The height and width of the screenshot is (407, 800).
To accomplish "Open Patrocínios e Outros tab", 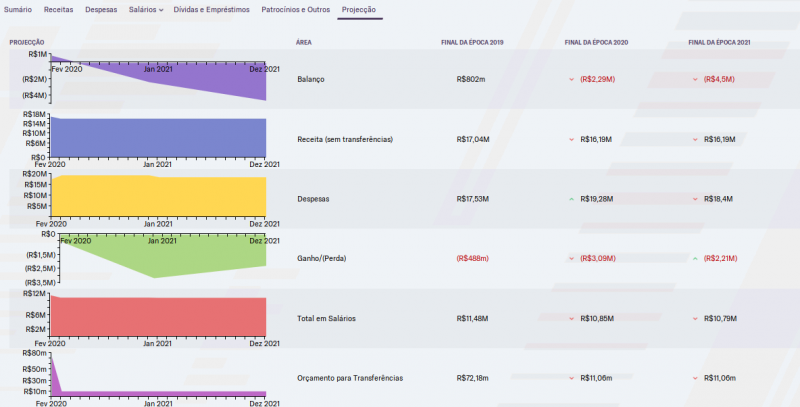I will pos(296,8).
